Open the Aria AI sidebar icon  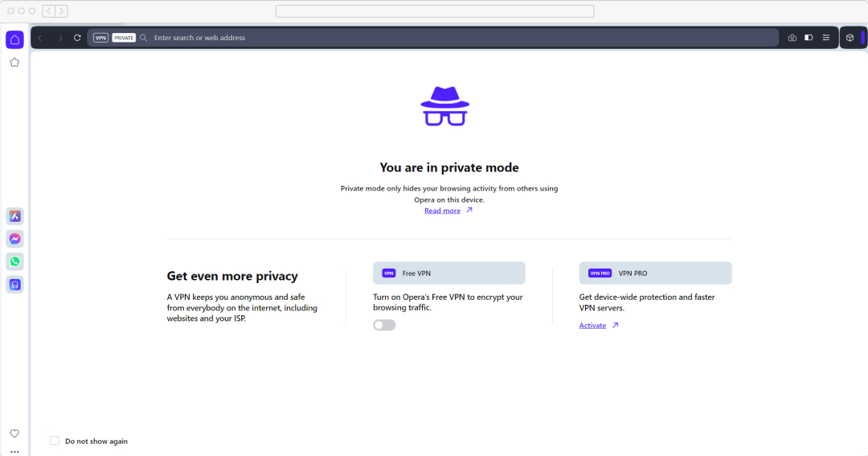coord(15,216)
